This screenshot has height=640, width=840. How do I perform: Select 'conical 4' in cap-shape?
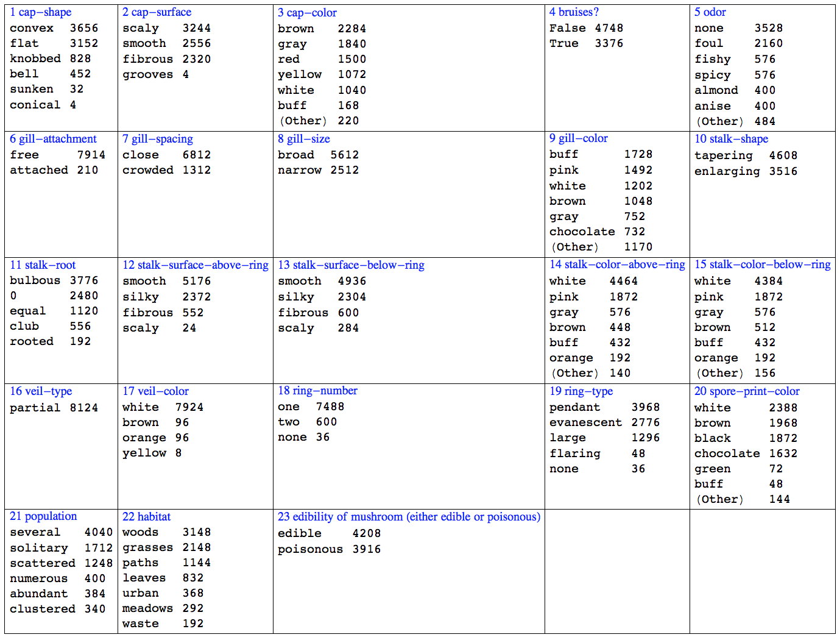tap(43, 105)
